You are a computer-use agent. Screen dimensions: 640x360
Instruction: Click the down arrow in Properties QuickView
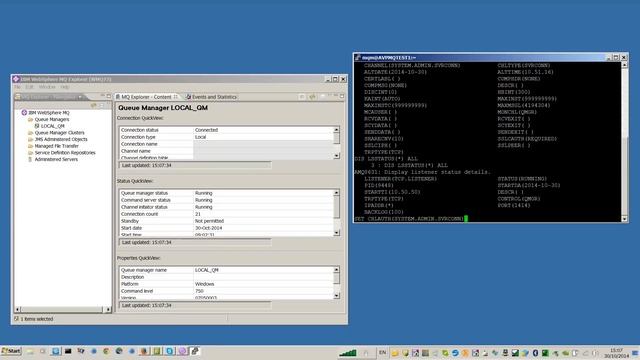[336, 296]
